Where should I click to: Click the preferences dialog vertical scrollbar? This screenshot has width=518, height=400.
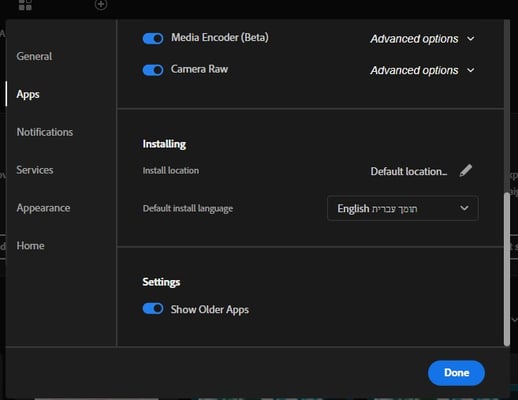coord(507,269)
